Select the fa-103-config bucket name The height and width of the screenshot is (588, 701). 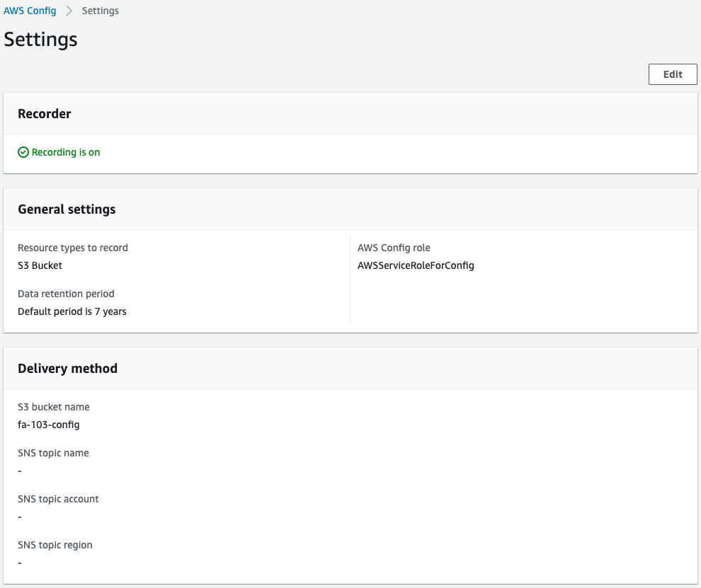pyautogui.click(x=49, y=425)
